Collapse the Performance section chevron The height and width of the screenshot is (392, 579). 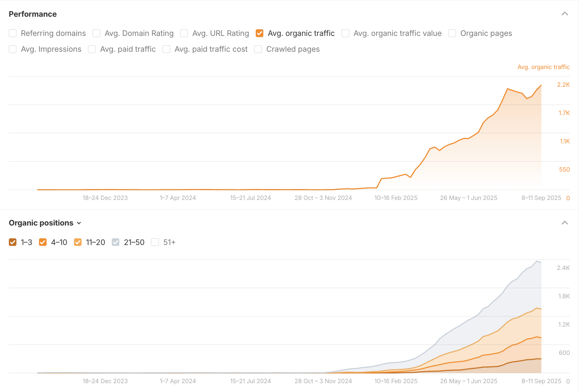coord(565,14)
